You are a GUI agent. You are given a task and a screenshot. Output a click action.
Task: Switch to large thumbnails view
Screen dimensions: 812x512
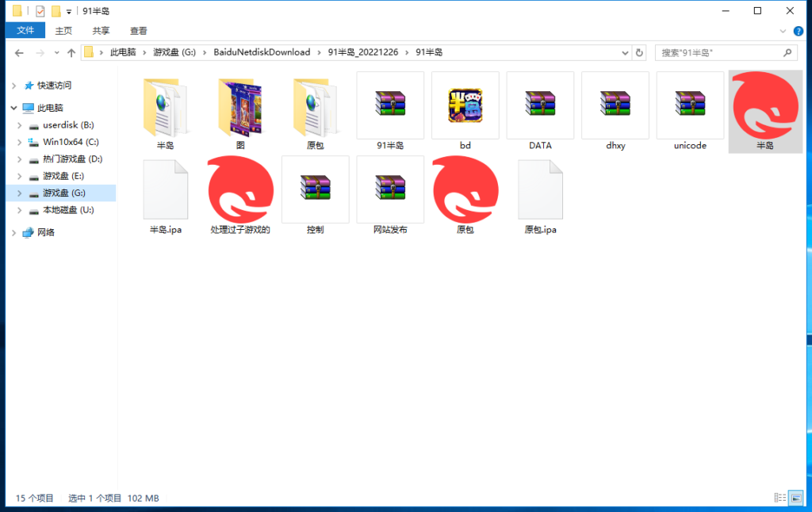click(x=795, y=498)
